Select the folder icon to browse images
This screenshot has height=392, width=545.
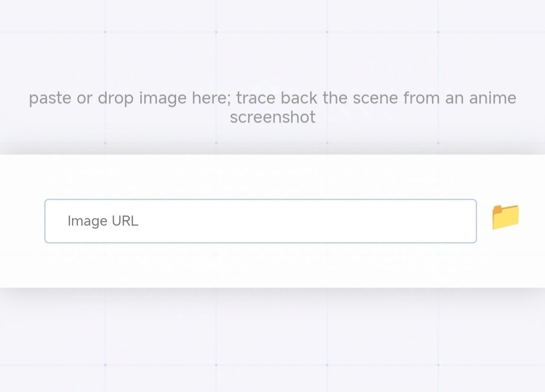click(505, 217)
